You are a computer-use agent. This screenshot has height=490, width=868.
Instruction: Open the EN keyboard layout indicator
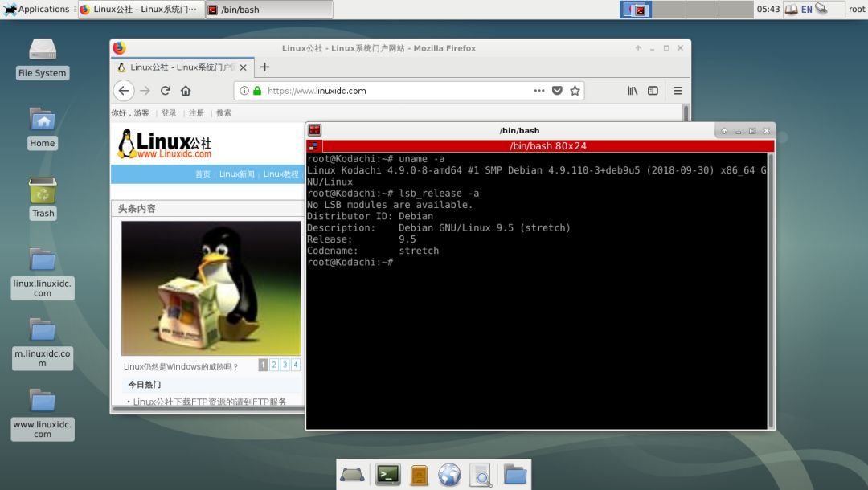(x=807, y=10)
